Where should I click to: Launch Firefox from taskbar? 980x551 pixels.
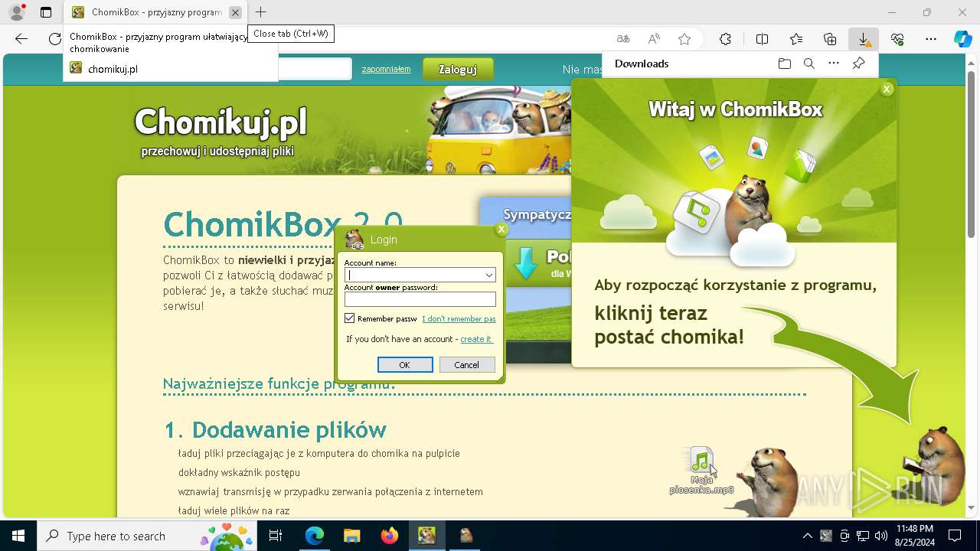click(x=389, y=536)
